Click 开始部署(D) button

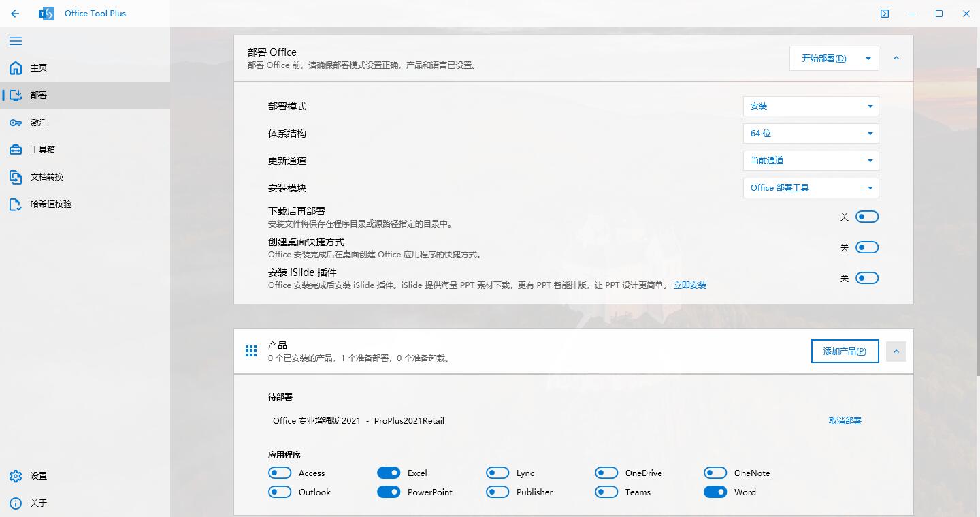click(x=824, y=59)
